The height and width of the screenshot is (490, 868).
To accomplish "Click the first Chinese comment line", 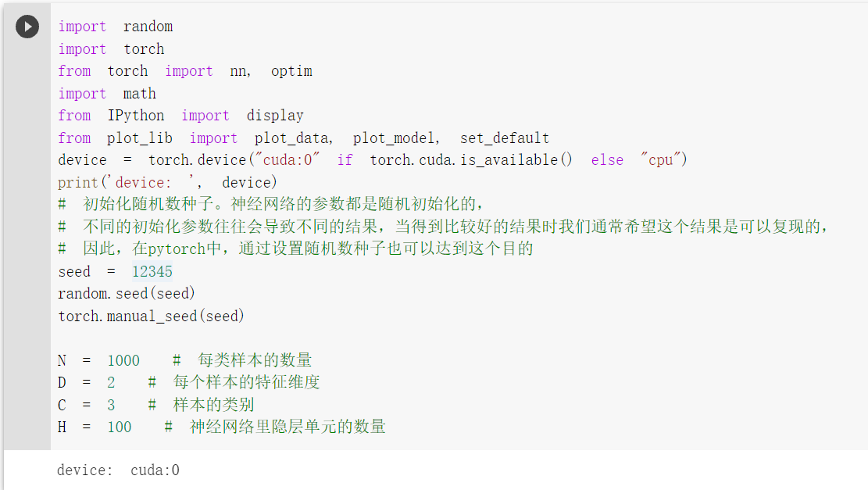I will pos(270,204).
